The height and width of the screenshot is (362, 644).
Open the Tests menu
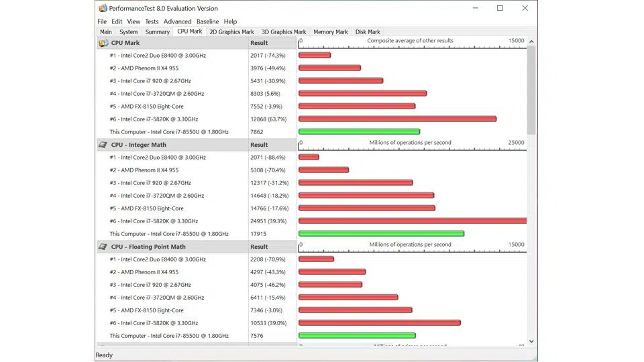tap(152, 21)
